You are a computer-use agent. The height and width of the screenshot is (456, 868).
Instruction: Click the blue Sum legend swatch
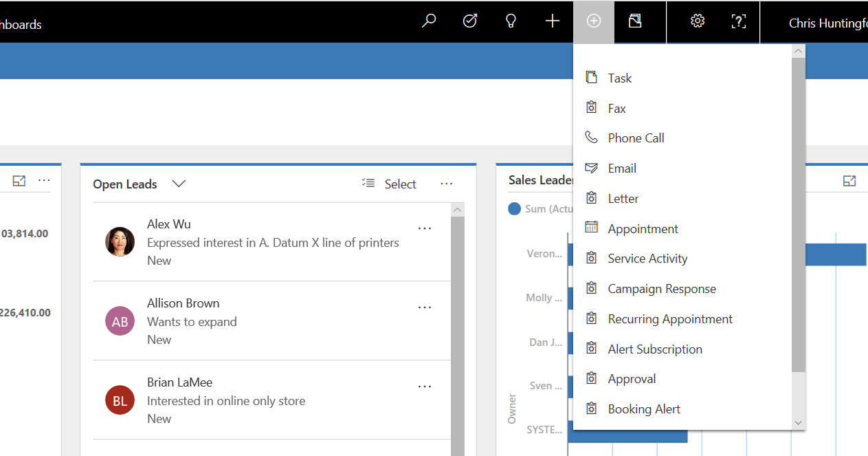pyautogui.click(x=514, y=209)
